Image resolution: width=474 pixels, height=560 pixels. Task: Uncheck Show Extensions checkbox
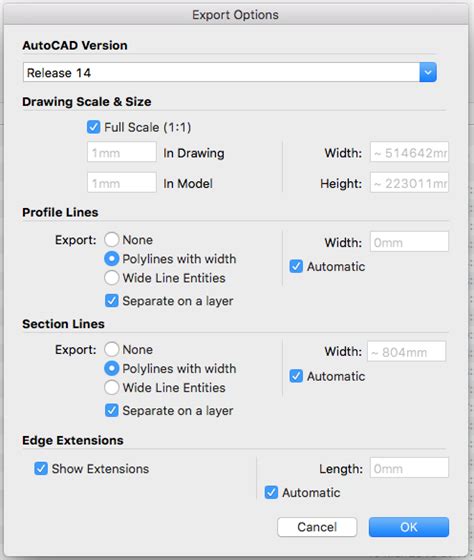tap(41, 469)
